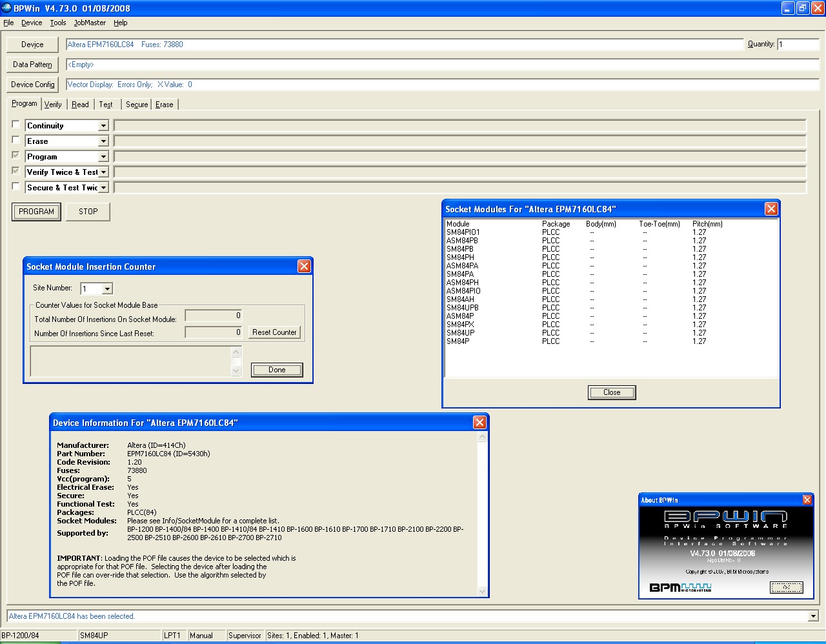This screenshot has height=644, width=826.
Task: Click the BP-1200/84 status bar entry
Action: click(x=39, y=636)
